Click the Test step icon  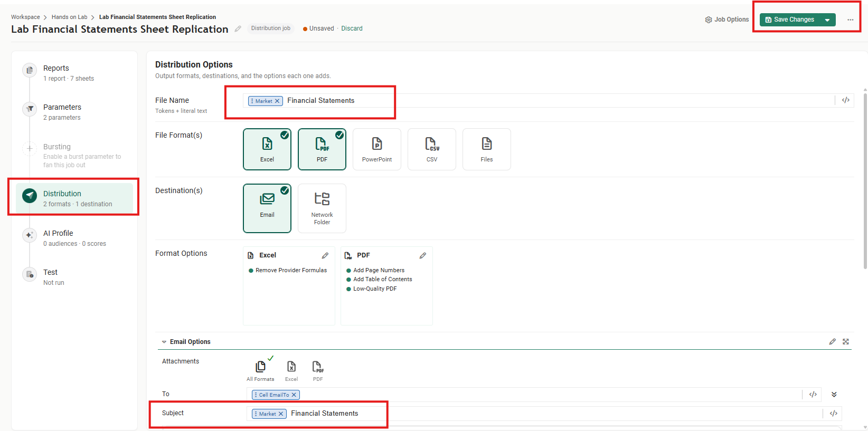click(x=30, y=274)
